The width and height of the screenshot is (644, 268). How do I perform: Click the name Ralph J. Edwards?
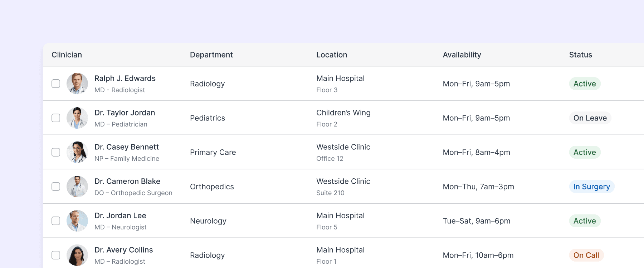click(125, 78)
